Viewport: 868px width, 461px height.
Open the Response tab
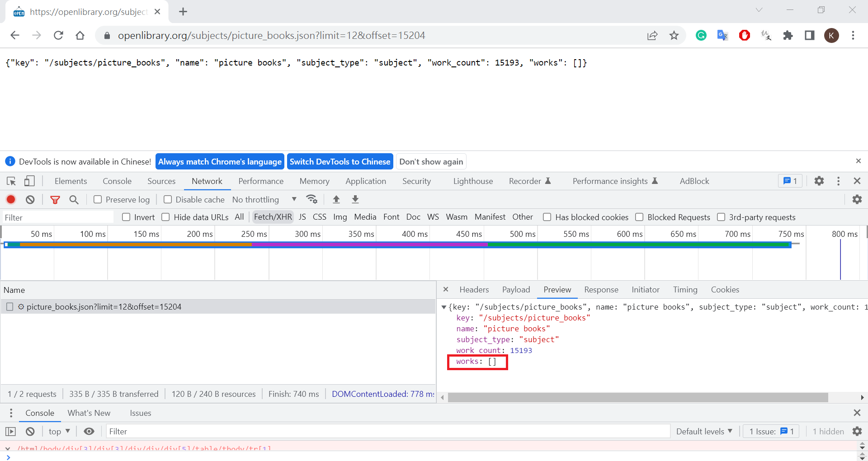click(601, 290)
